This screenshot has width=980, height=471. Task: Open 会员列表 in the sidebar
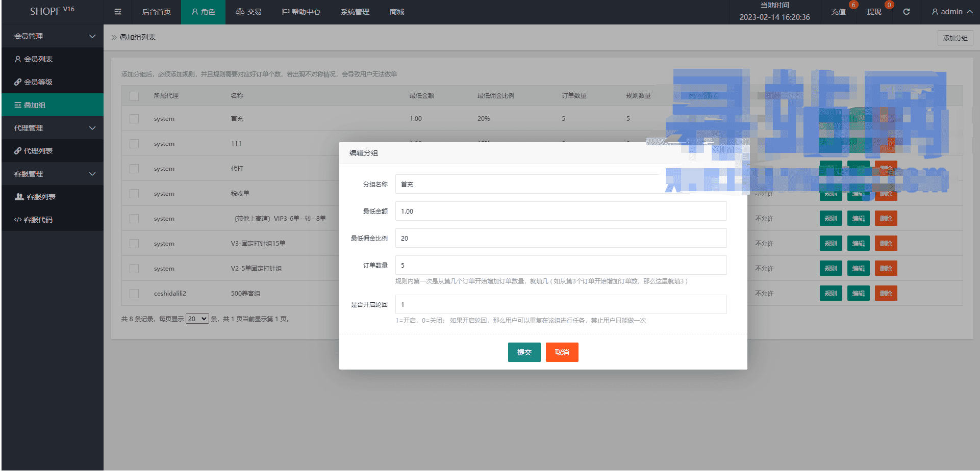(x=38, y=59)
